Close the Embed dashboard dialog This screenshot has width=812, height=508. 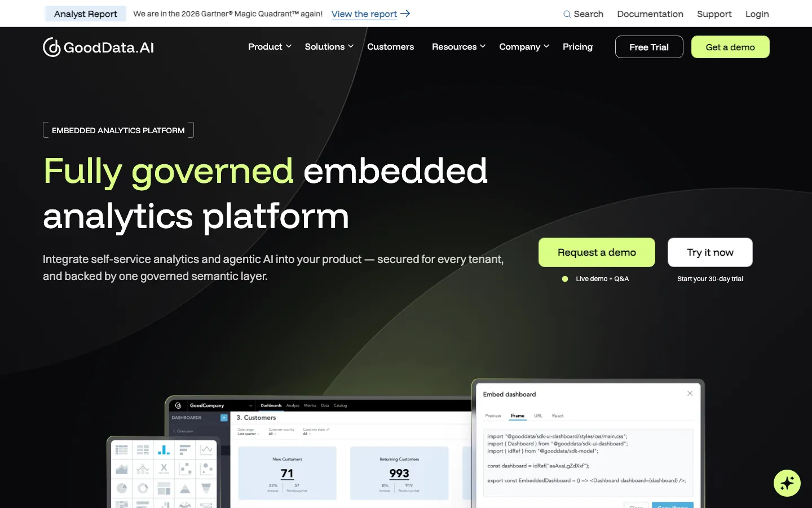[x=690, y=393]
